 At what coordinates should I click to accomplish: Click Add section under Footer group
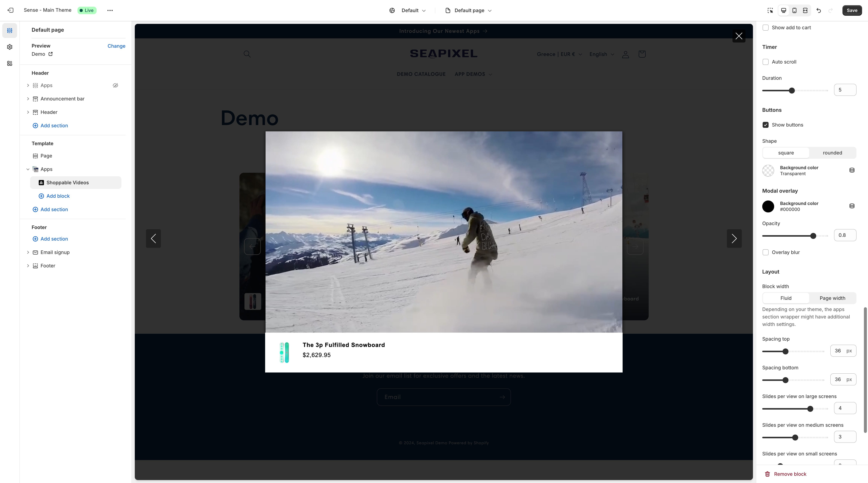pyautogui.click(x=50, y=239)
